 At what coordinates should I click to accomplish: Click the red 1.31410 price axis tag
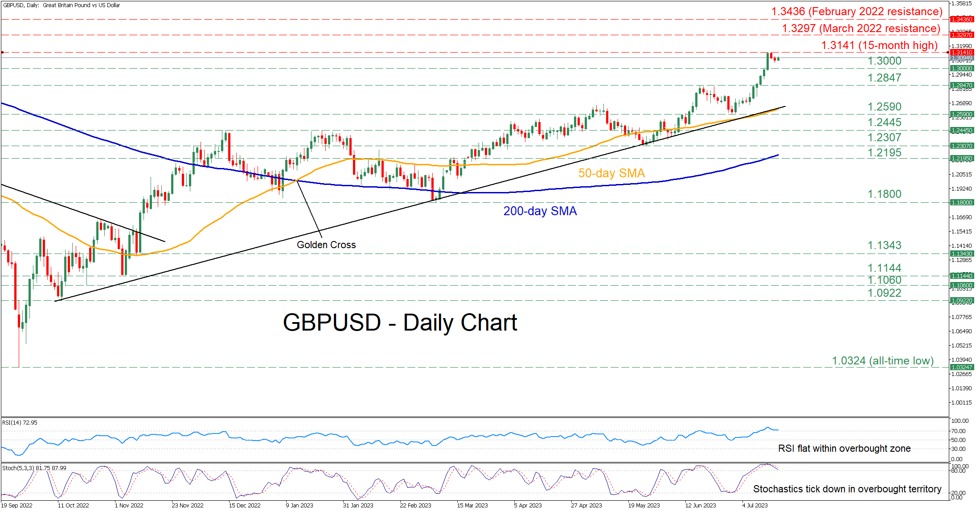point(961,52)
